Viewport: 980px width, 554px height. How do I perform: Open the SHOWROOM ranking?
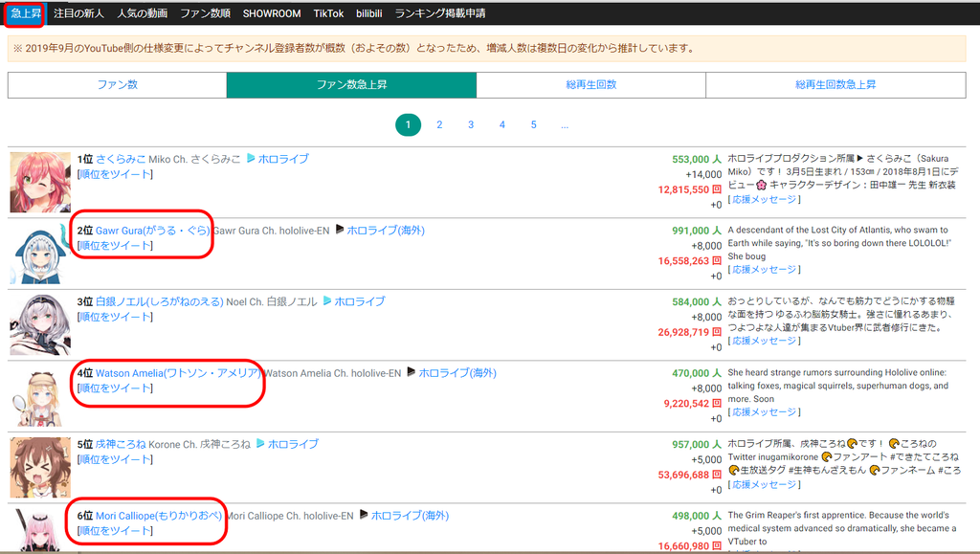[272, 13]
